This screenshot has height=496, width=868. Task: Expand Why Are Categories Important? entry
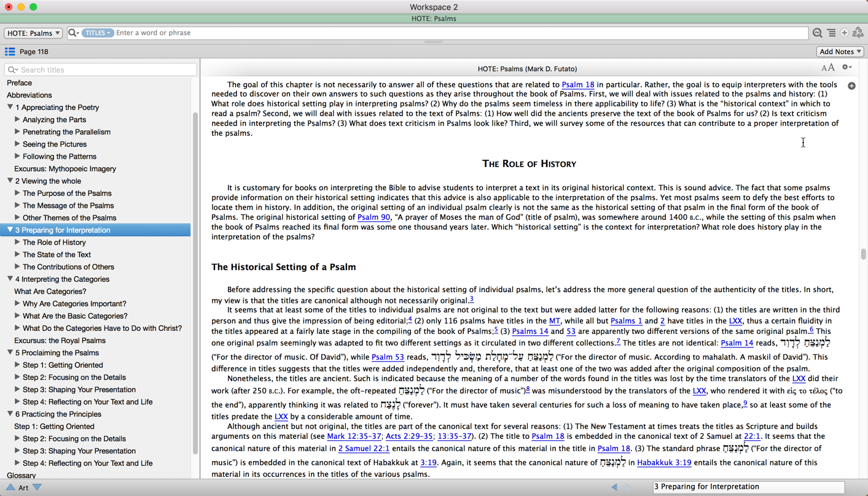pos(17,304)
